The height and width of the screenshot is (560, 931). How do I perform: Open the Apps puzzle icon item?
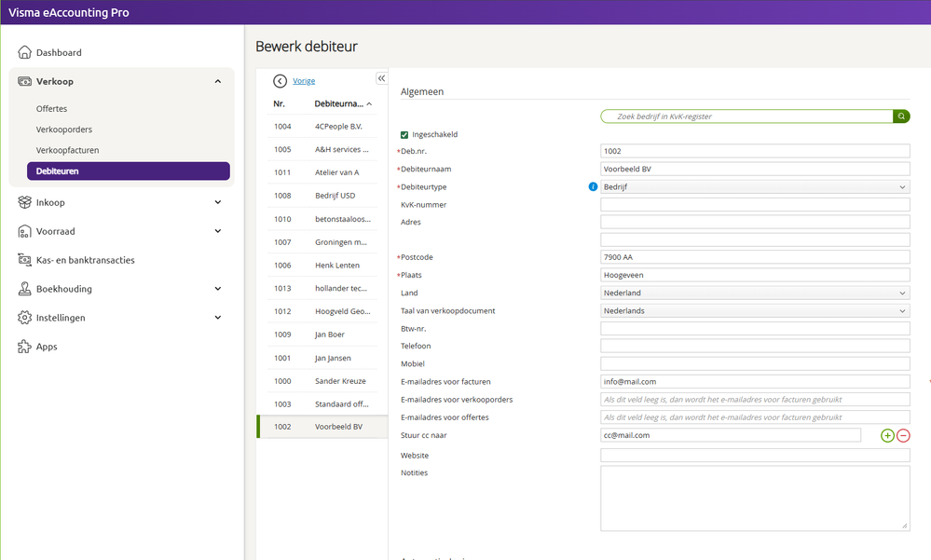tap(46, 347)
